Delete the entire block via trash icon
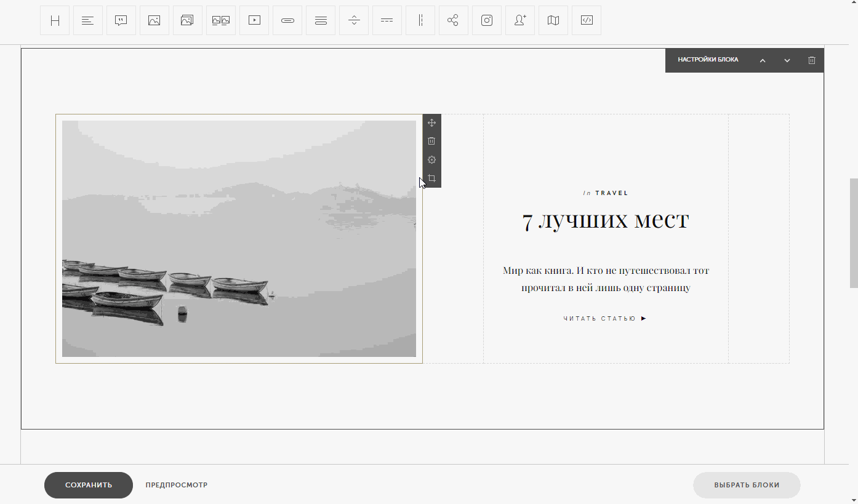Viewport: 858px width, 504px height. (x=812, y=60)
